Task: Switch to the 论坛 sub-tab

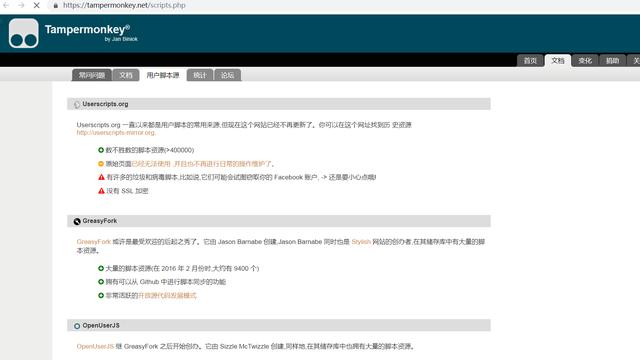Action: pos(227,75)
